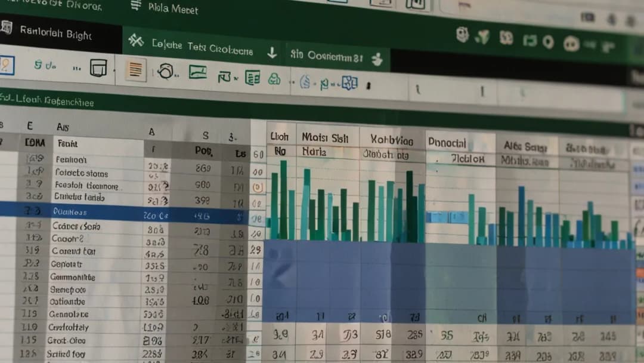644x363 pixels.
Task: Expand the three-dots overflow in the toolbar
Action: [76, 68]
